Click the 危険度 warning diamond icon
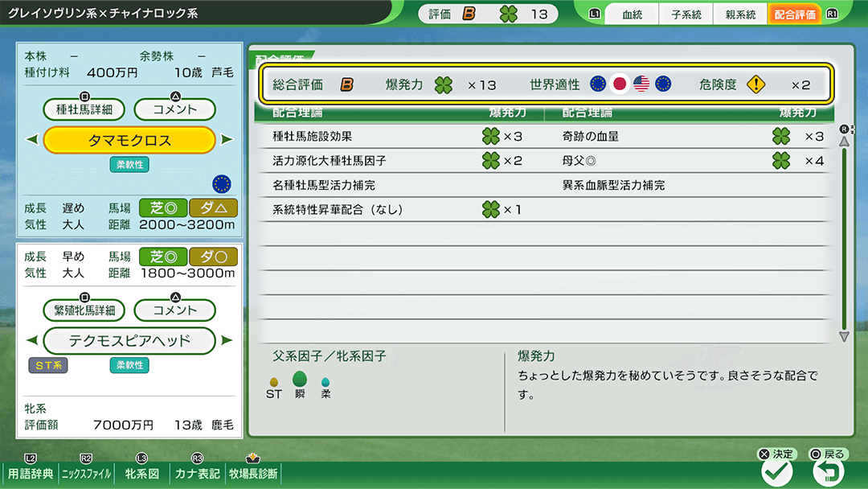 755,84
